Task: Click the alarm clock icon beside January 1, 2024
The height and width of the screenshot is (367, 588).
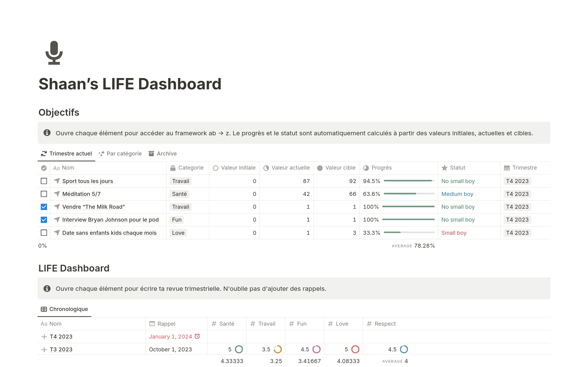Action: [x=197, y=336]
